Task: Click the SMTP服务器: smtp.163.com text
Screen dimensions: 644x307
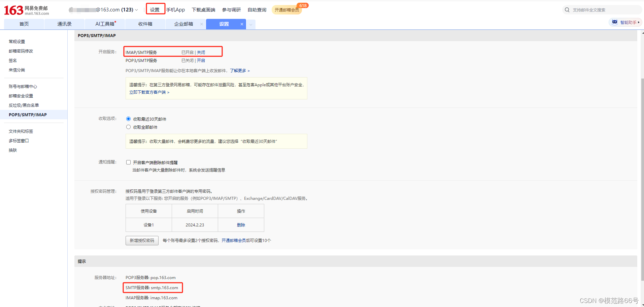Action: click(152, 288)
